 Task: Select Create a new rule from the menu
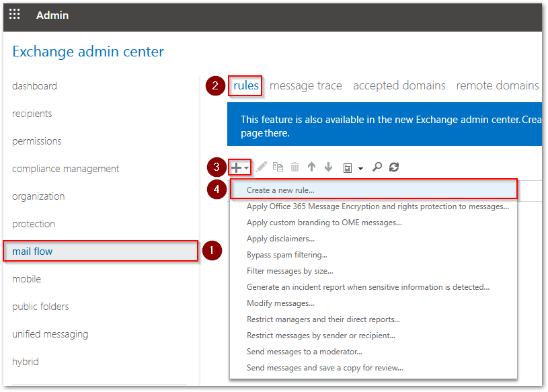click(282, 190)
